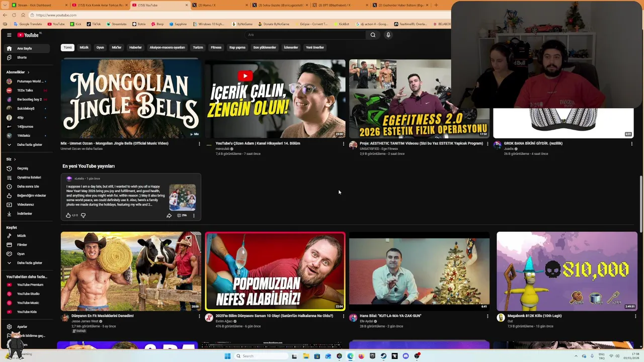Open Filmler under Keşfet

click(x=26, y=245)
